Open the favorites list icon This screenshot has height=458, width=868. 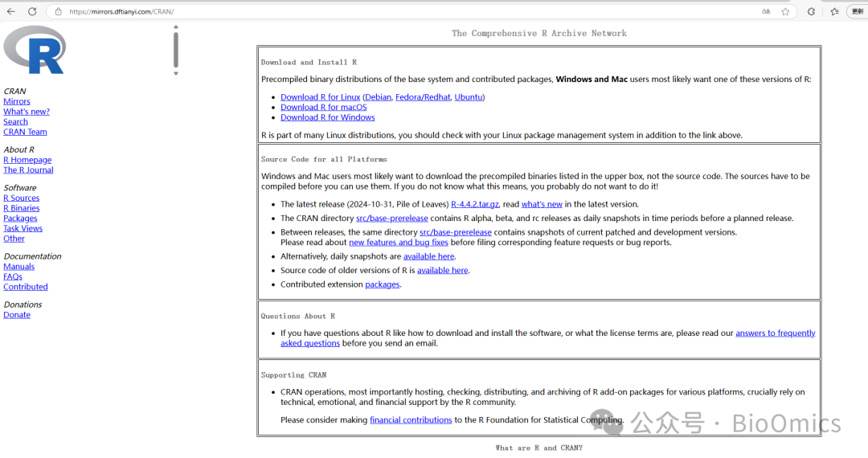point(835,11)
